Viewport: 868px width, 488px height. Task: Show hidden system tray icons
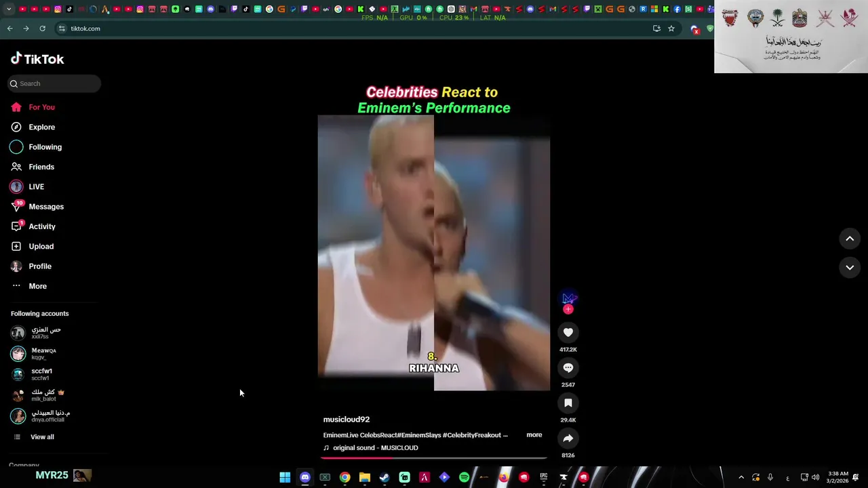coord(741,477)
